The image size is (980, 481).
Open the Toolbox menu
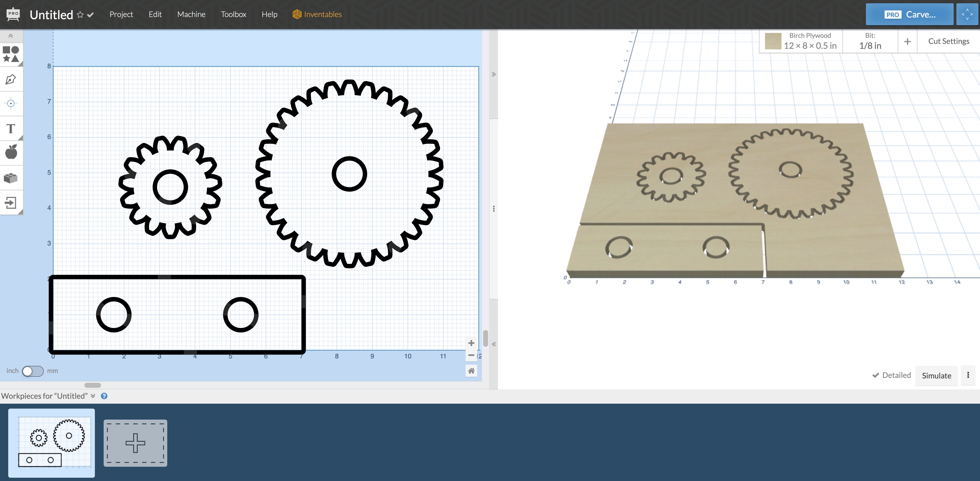[x=233, y=15]
